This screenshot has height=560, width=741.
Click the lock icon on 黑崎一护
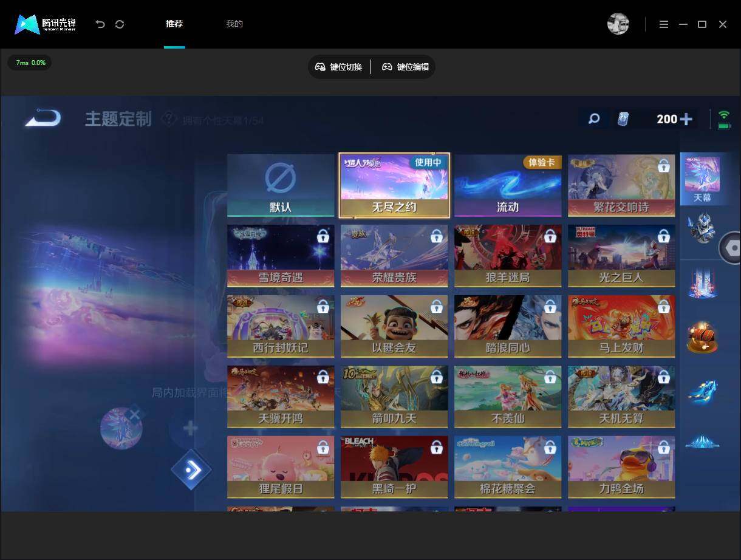point(436,447)
